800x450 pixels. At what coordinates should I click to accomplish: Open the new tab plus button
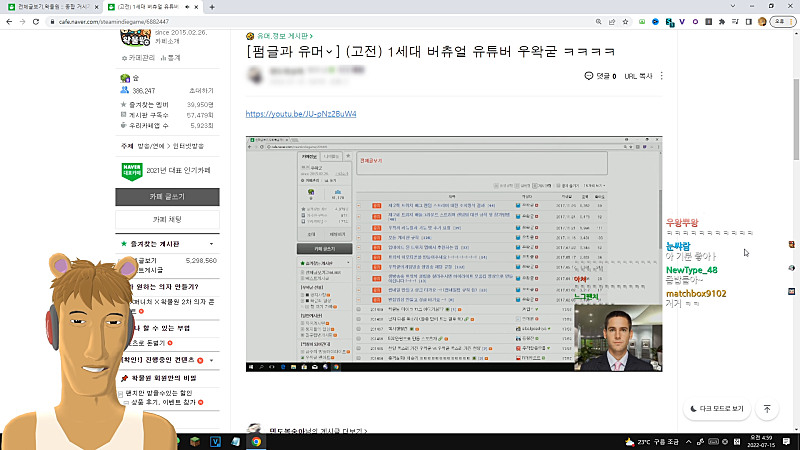[212, 7]
